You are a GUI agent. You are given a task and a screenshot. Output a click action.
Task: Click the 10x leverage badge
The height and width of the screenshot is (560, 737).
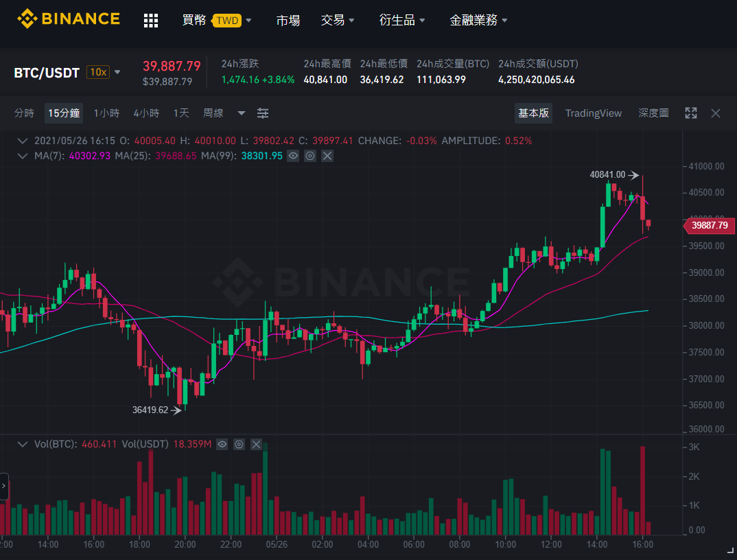click(x=98, y=72)
